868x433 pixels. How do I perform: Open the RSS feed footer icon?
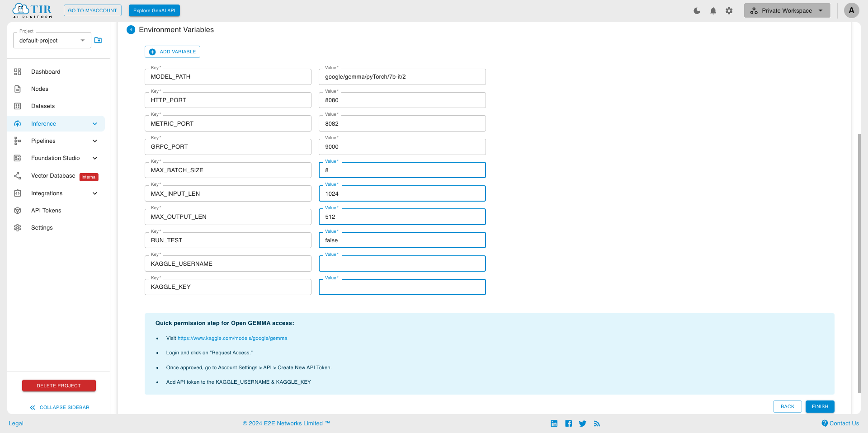[x=597, y=424]
